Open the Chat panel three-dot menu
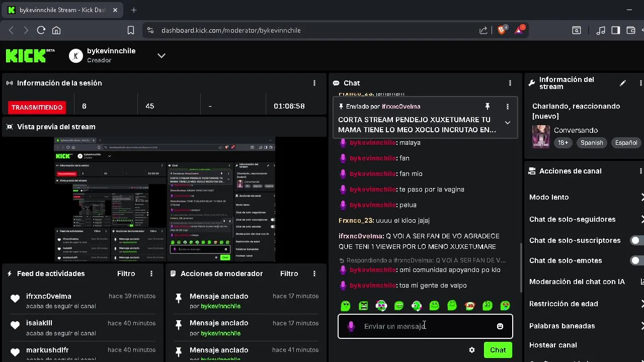This screenshot has height=362, width=644. (x=510, y=83)
